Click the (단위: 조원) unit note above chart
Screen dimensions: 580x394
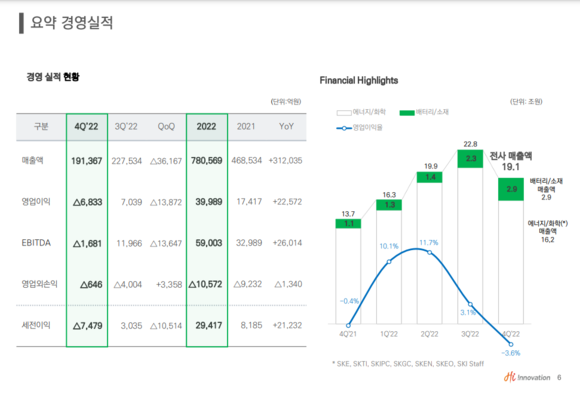click(x=526, y=102)
